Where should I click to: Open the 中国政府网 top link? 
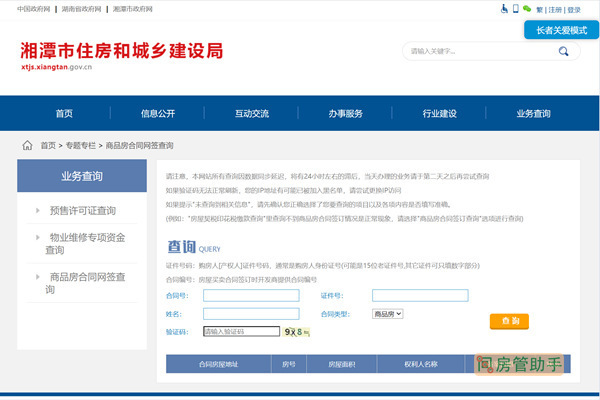34,9
